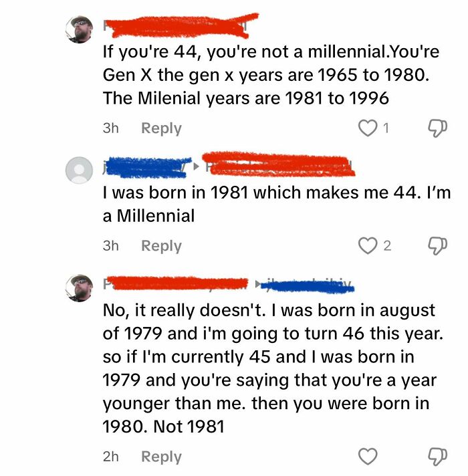Reply to the 'I was born in 1981' comment
The height and width of the screenshot is (476, 468).
click(161, 246)
